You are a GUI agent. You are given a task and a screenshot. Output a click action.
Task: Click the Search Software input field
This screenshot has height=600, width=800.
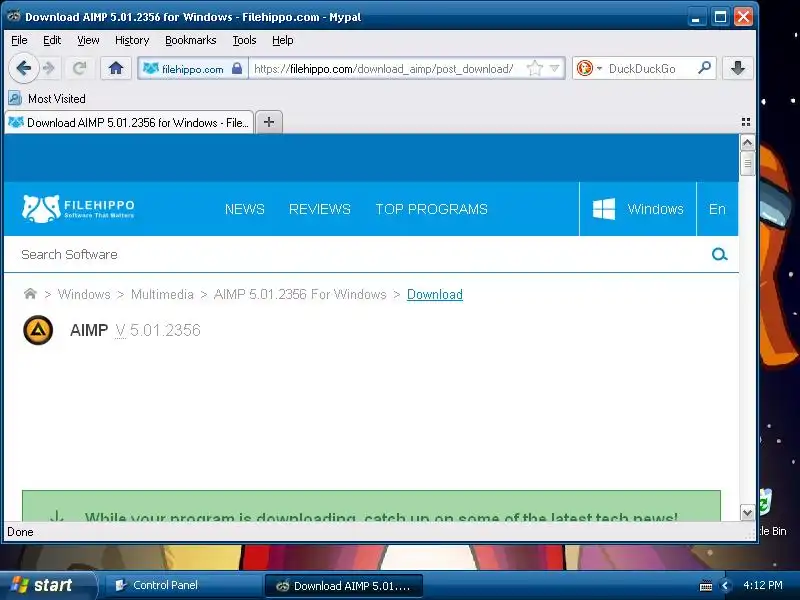(x=357, y=254)
